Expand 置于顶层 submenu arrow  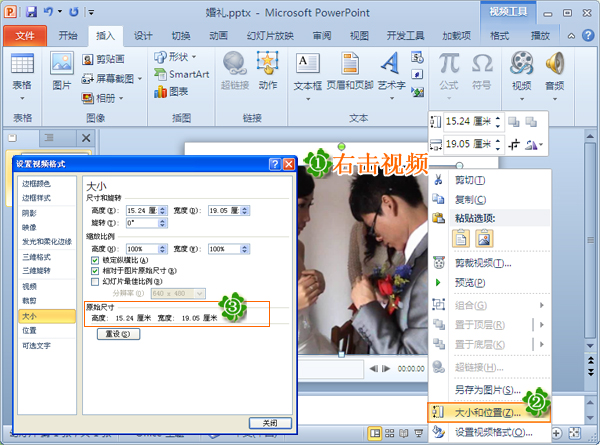(541, 325)
